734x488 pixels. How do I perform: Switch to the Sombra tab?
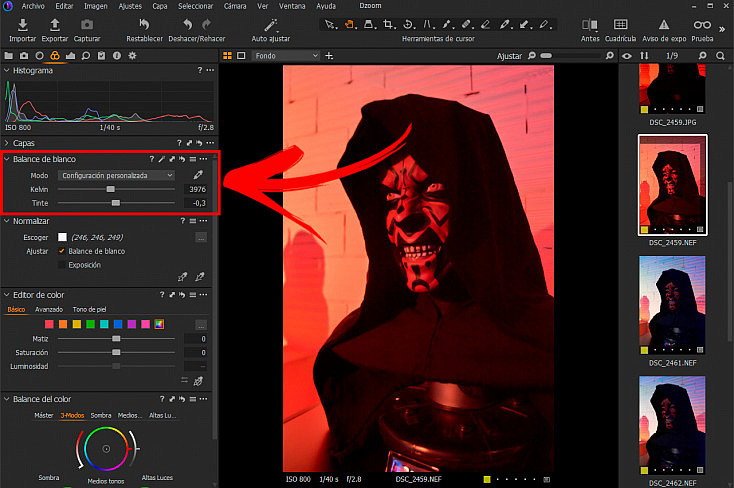click(101, 415)
